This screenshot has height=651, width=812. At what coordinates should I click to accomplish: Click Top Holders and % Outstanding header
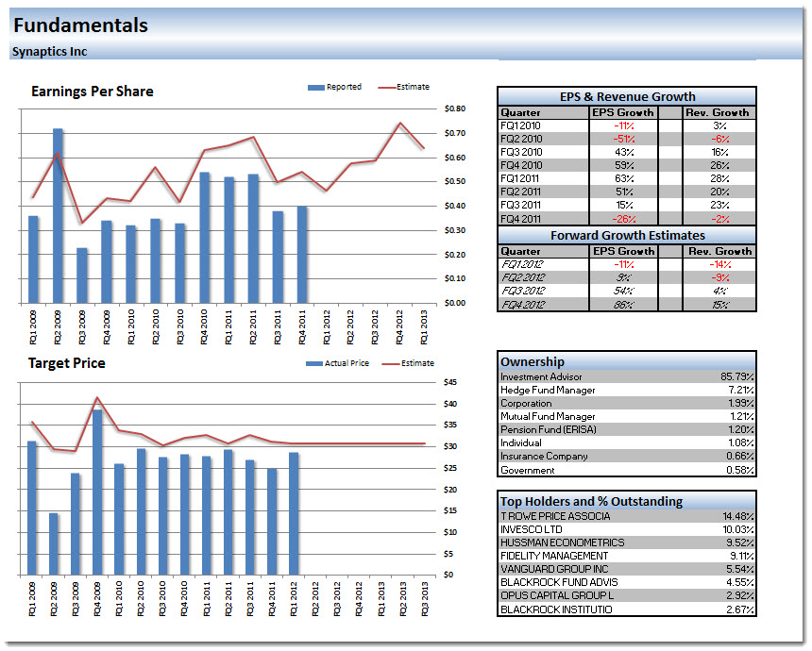627,501
